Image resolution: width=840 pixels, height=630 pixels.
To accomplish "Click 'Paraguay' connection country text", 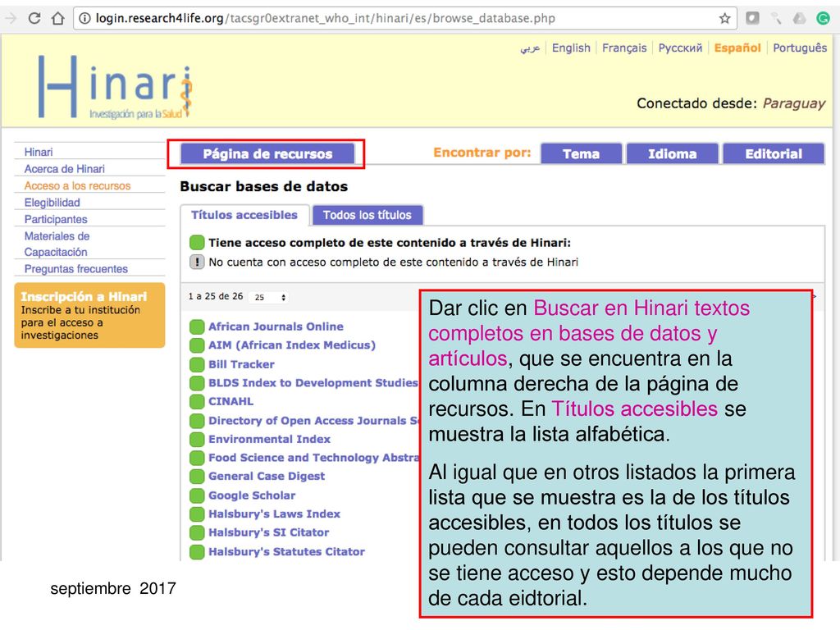I will (794, 103).
